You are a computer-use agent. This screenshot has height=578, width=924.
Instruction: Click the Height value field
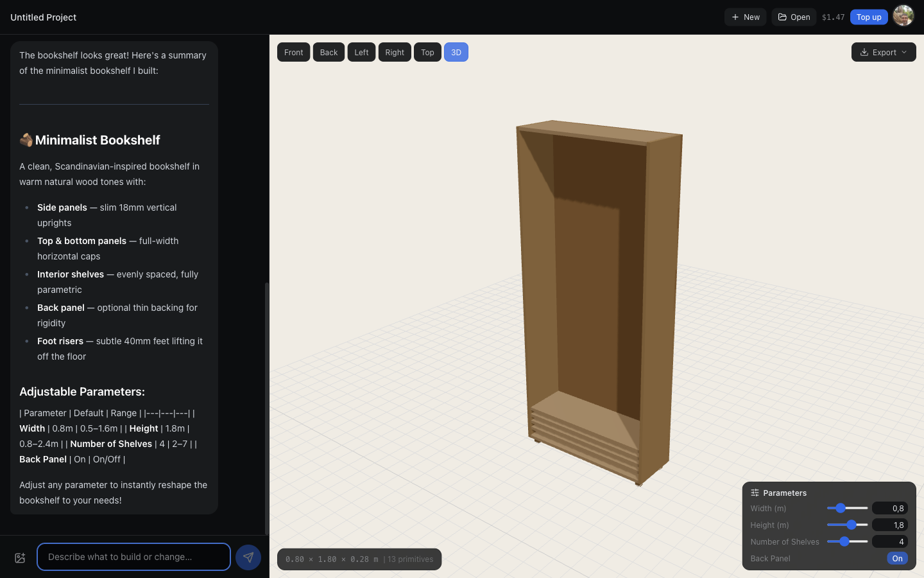[x=889, y=525]
